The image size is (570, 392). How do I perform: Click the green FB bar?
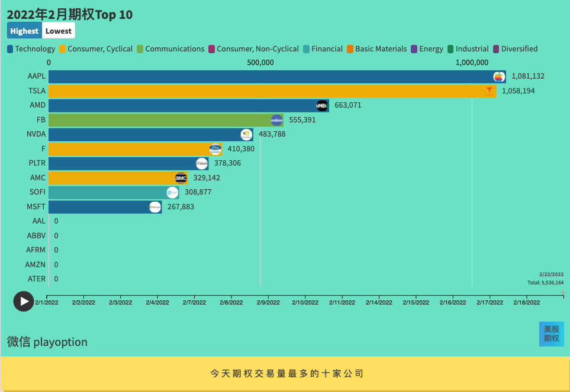pyautogui.click(x=166, y=120)
